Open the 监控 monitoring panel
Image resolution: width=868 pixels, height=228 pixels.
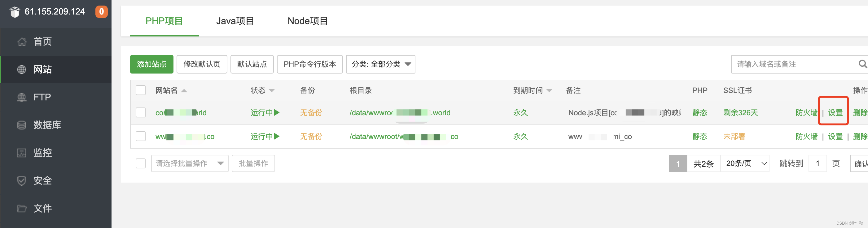(42, 152)
